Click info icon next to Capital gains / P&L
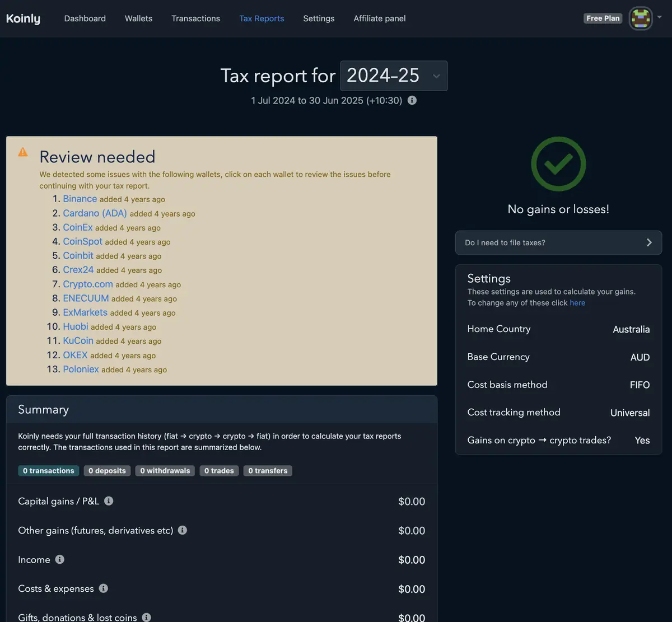 (109, 501)
